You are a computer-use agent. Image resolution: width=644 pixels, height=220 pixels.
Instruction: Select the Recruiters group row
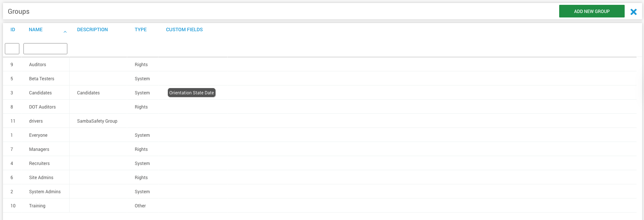click(39, 164)
